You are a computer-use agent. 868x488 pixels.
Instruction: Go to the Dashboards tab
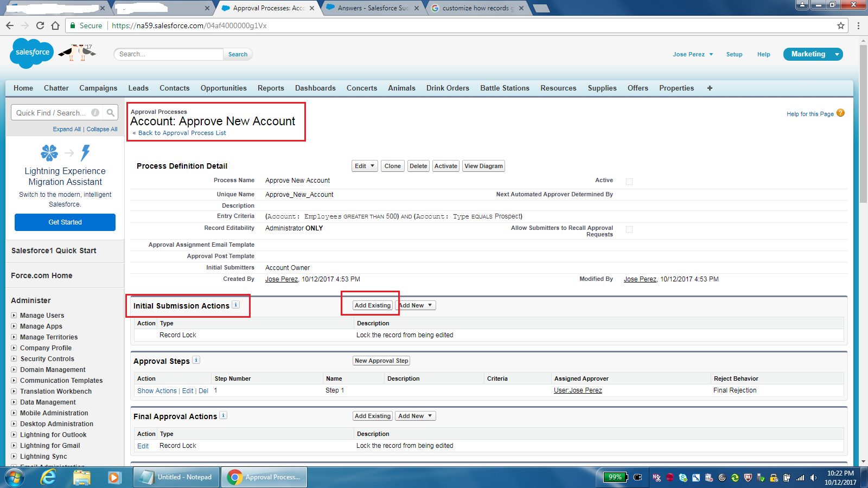(315, 88)
